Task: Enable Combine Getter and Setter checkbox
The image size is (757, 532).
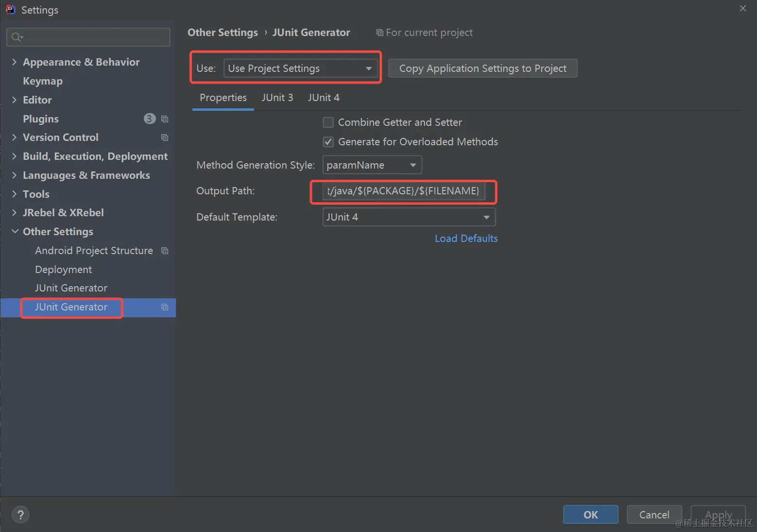Action: (x=328, y=122)
